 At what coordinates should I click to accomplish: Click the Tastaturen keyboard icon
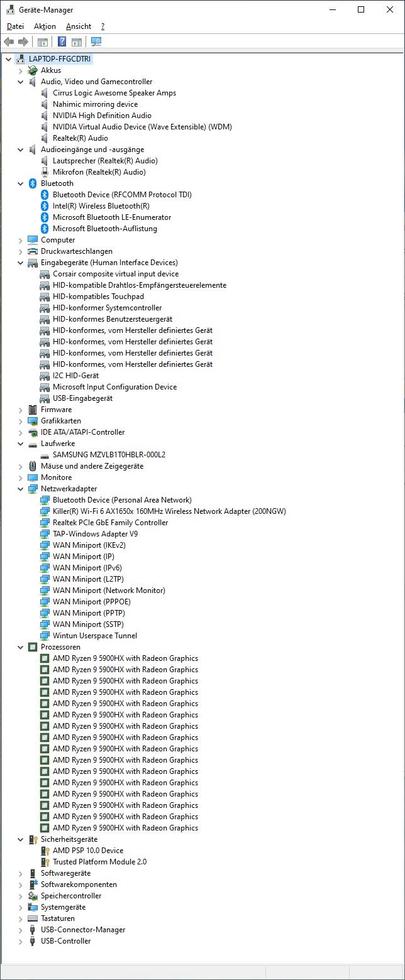pos(33,918)
